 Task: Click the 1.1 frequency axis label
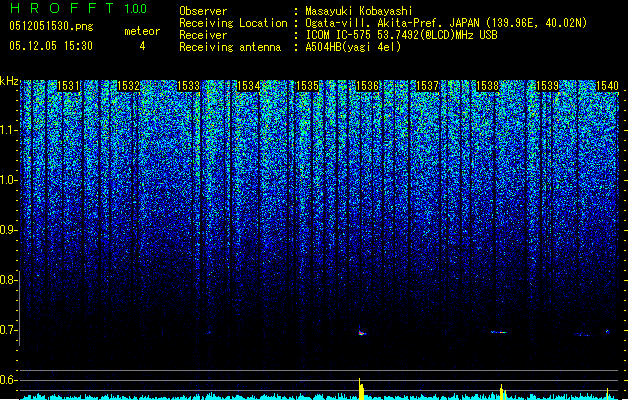click(x=8, y=130)
